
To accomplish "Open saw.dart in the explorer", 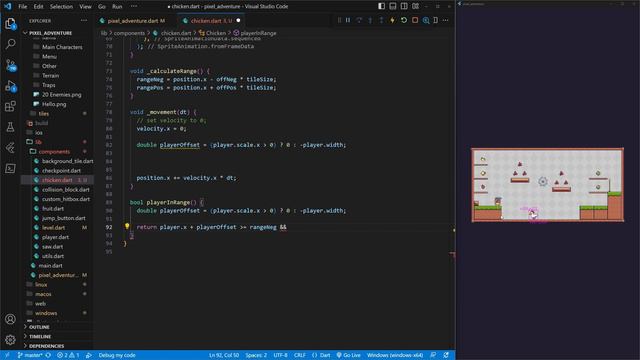I will 52,247.
